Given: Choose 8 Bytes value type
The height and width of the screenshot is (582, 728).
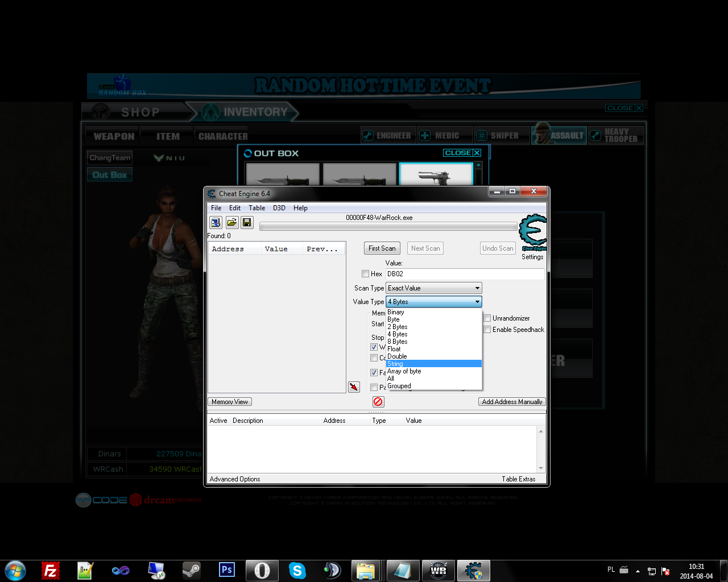Looking at the screenshot, I should [434, 342].
